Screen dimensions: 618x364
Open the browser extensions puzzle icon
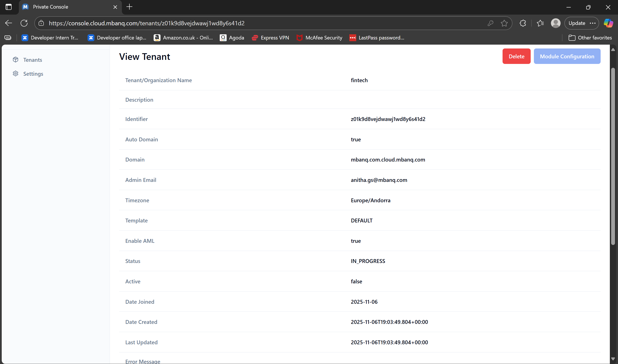pyautogui.click(x=523, y=23)
